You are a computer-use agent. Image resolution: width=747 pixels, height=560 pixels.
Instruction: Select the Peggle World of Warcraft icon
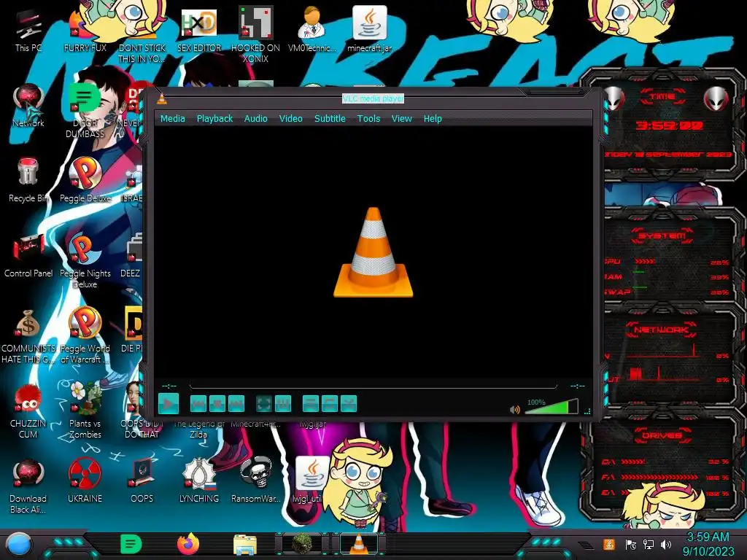[x=85, y=335]
